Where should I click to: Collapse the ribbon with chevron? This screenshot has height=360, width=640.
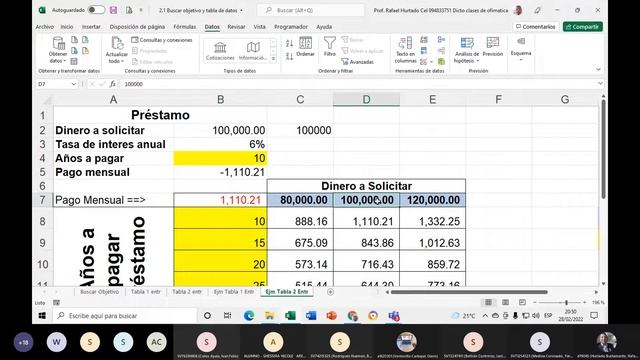(598, 69)
